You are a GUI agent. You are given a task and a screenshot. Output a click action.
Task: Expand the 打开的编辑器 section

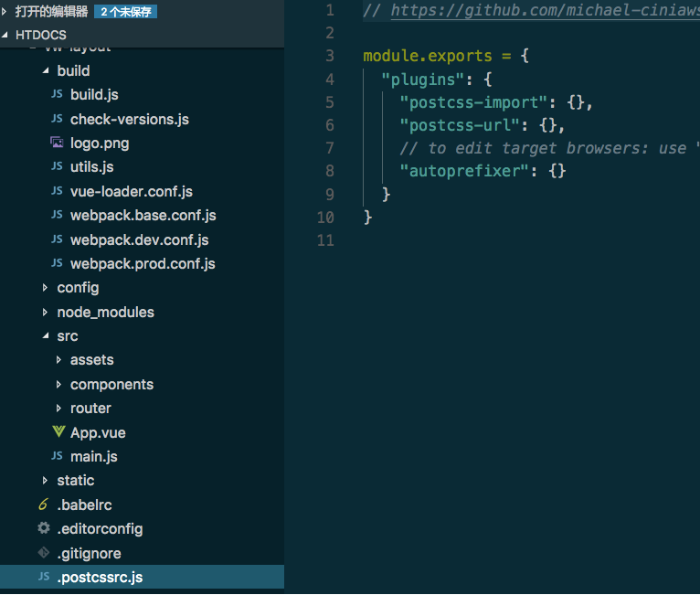tap(5, 11)
